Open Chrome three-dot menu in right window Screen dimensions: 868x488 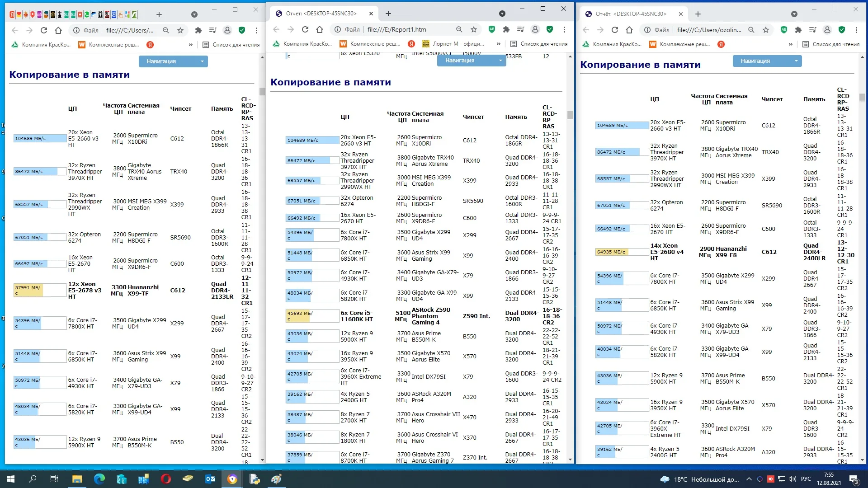point(856,30)
